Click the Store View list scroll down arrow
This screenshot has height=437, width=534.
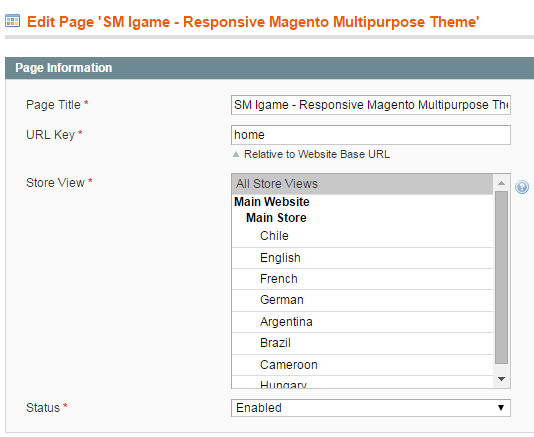tap(501, 379)
